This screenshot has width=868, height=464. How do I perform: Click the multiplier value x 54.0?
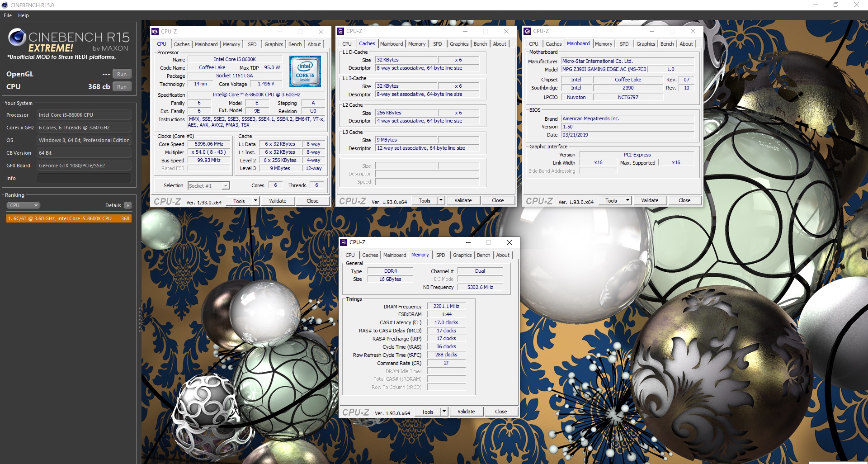tap(209, 152)
